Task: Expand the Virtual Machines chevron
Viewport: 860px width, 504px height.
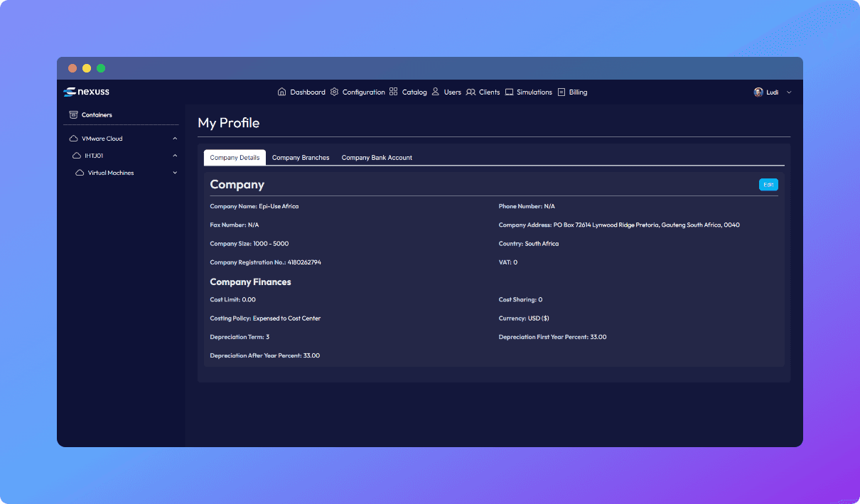Action: tap(175, 173)
